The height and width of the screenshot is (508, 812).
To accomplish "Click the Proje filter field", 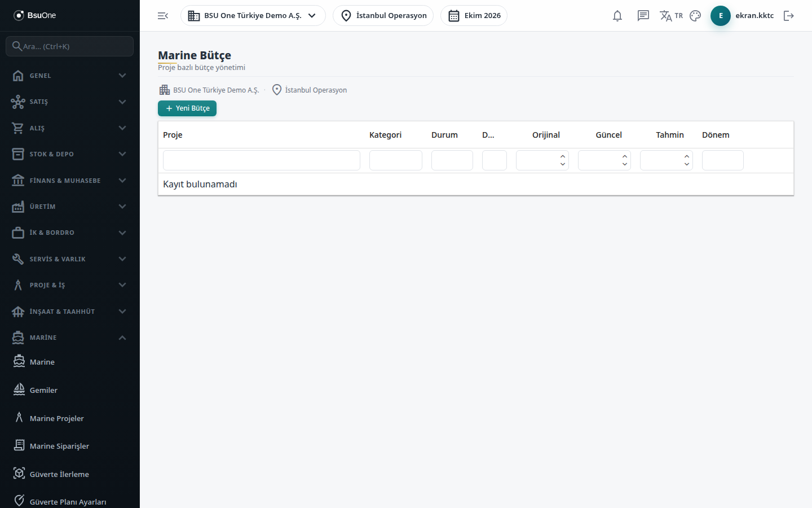I will coord(262,160).
